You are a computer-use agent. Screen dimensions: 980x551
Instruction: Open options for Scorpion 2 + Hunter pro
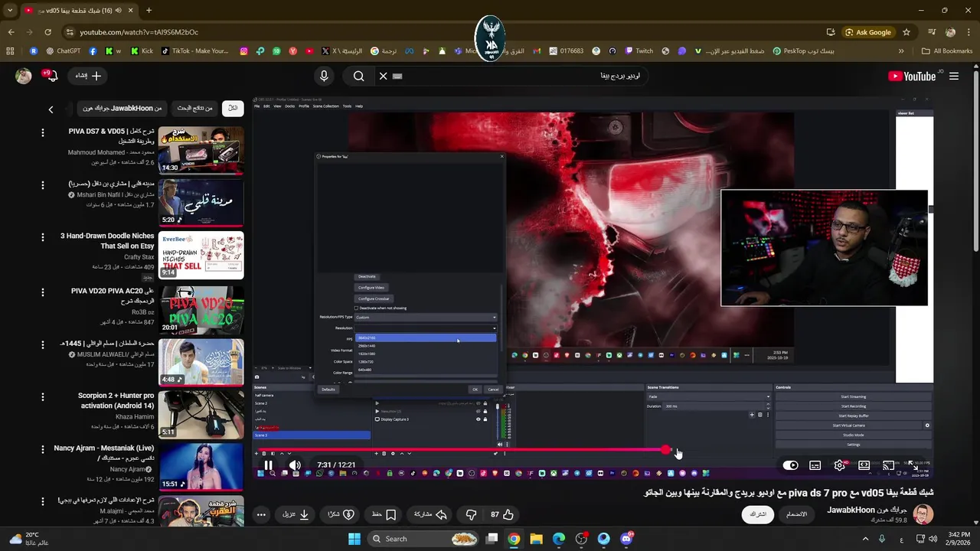click(43, 397)
